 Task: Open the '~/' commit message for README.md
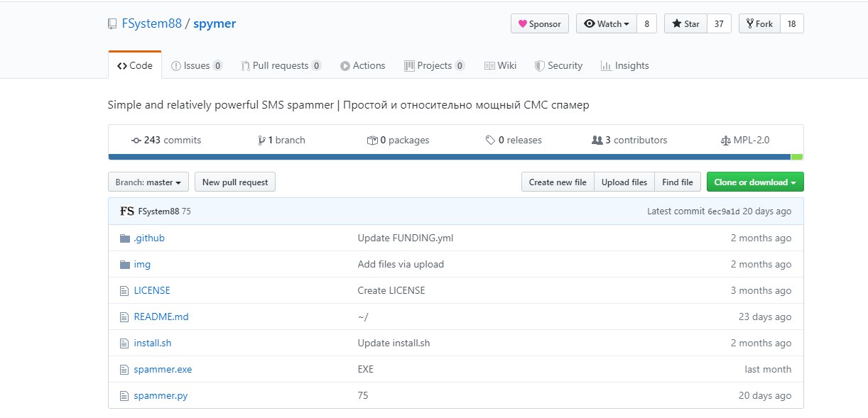[x=363, y=317]
